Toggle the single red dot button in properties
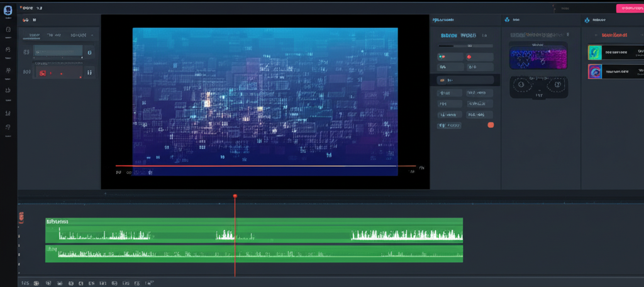 (x=479, y=57)
